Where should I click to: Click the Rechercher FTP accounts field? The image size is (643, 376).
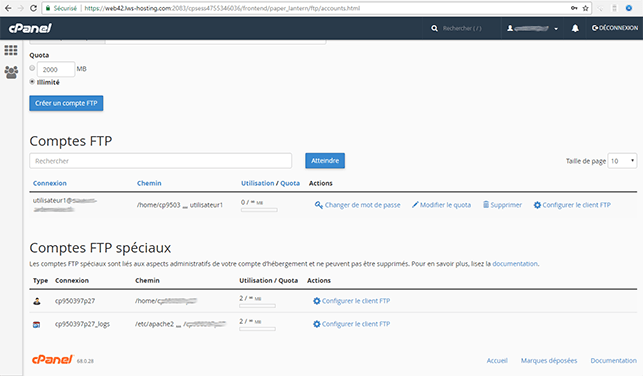[x=161, y=161]
